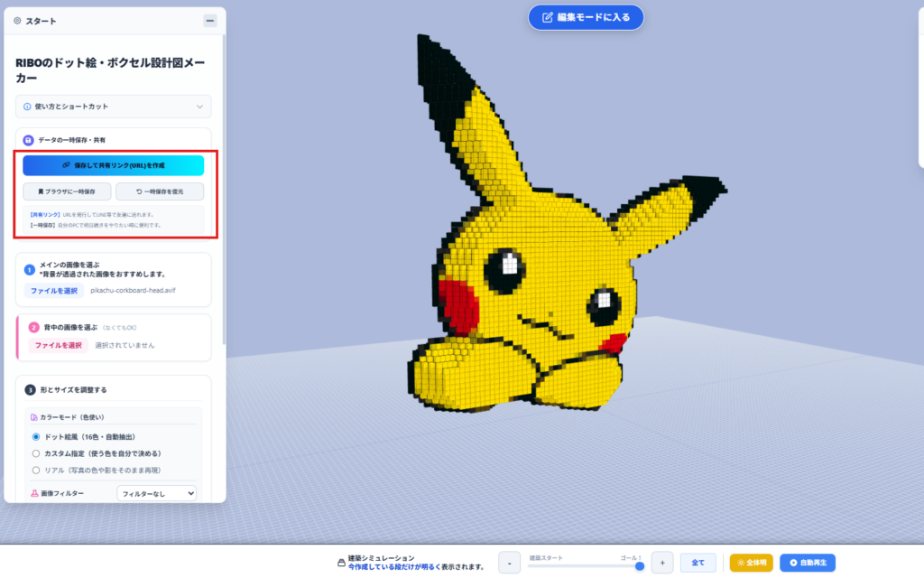Image resolution: width=924 pixels, height=578 pixels.
Task: Click the ゴール！ label above the slider
Action: click(x=631, y=558)
